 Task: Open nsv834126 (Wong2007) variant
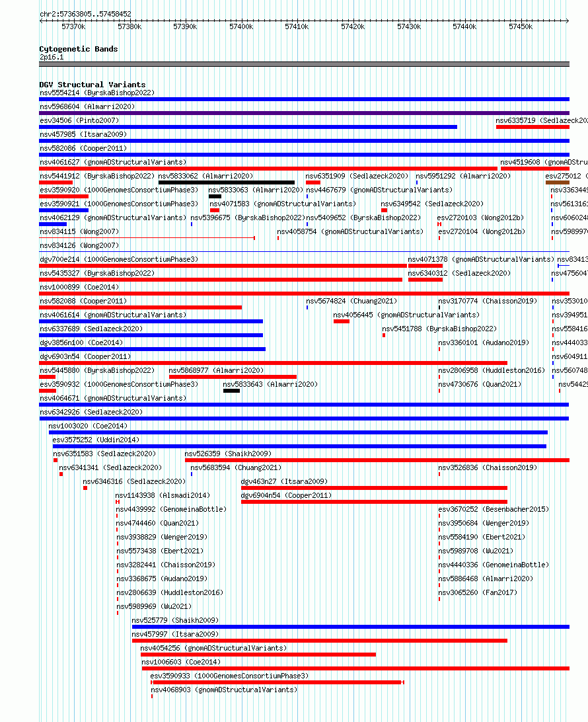(x=79, y=245)
